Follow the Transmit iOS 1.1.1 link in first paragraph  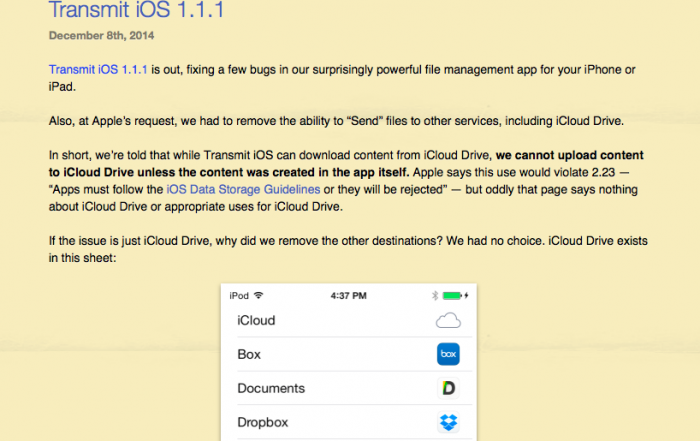pyautogui.click(x=98, y=68)
